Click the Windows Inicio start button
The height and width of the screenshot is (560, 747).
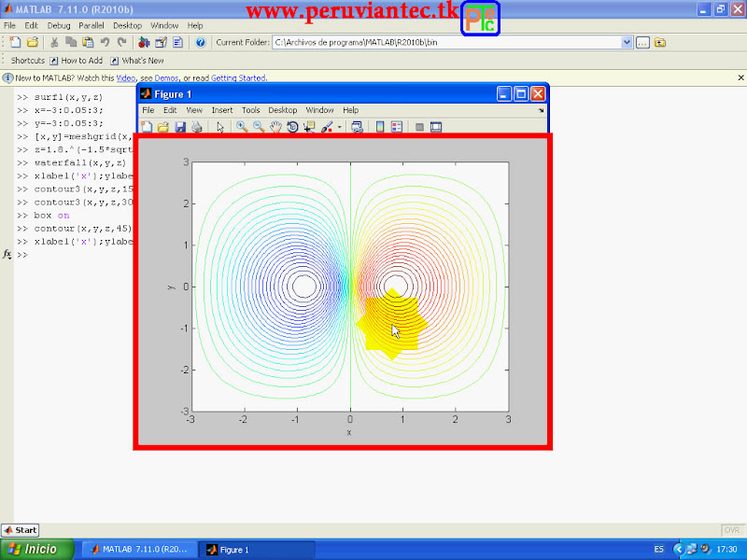37,549
